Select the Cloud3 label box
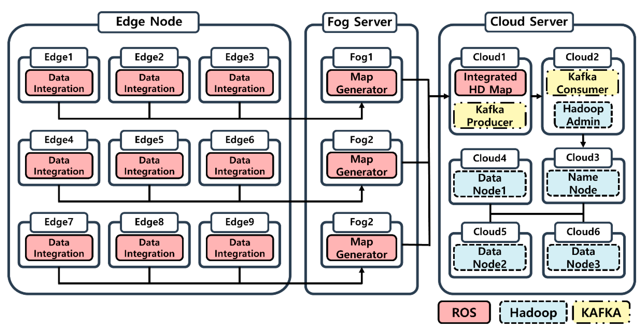Screen dimensions: 644x331 (x=583, y=157)
